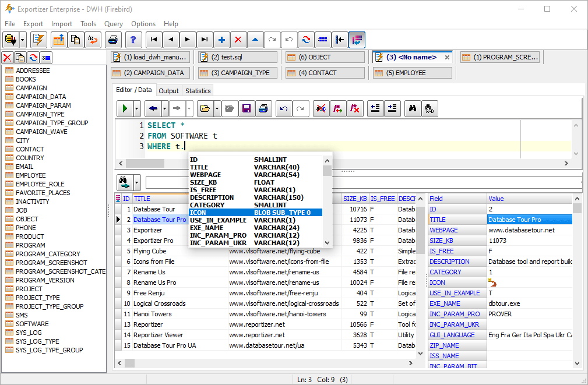Viewport: 588px width, 385px height.
Task: Click the SIZE_KB column header
Action: pyautogui.click(x=355, y=199)
